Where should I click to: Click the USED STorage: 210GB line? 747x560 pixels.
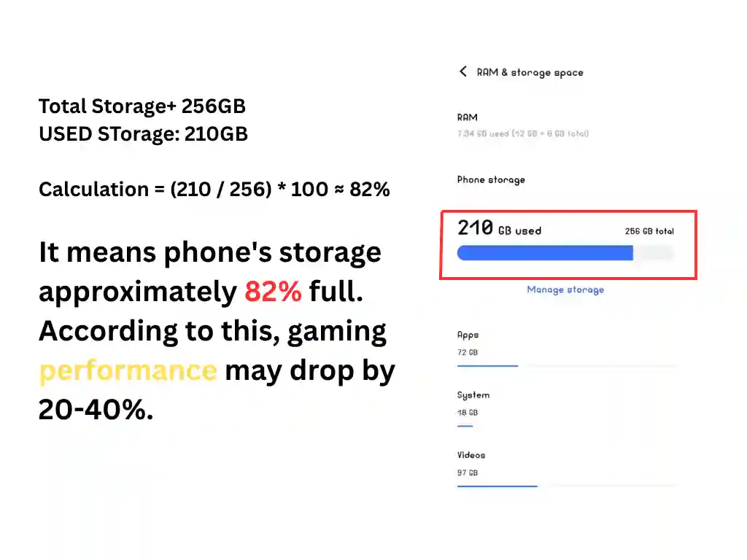point(143,134)
